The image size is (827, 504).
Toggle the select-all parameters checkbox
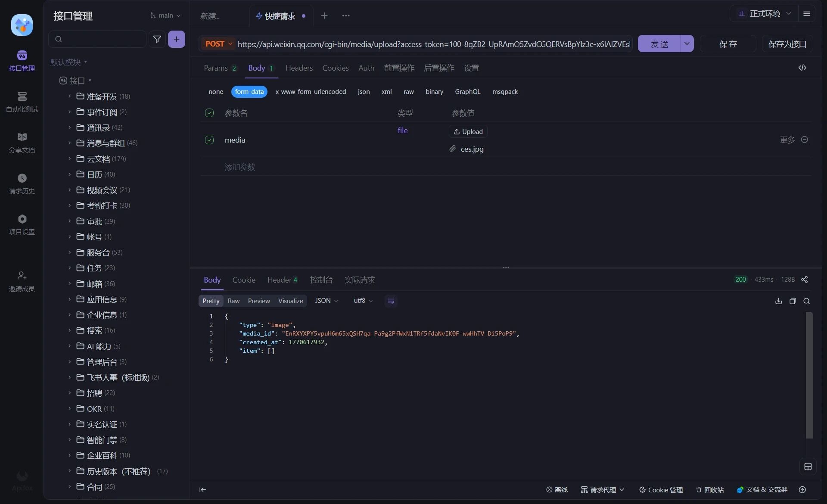point(209,113)
